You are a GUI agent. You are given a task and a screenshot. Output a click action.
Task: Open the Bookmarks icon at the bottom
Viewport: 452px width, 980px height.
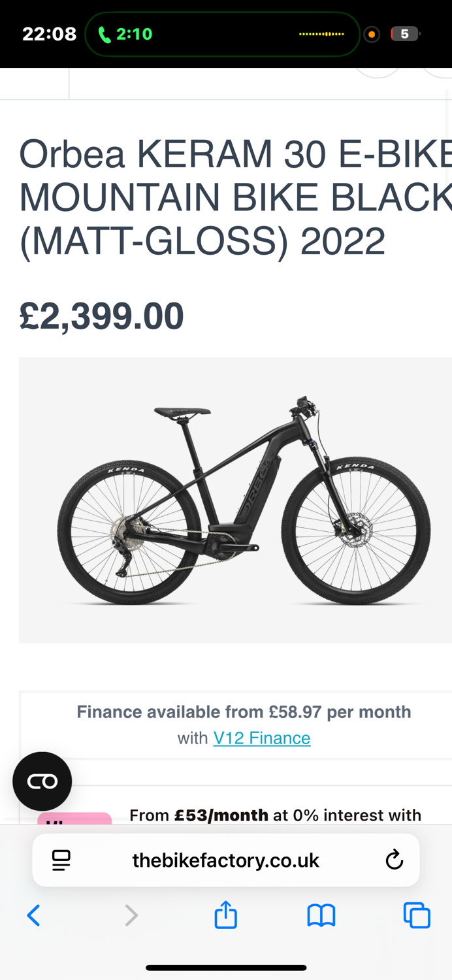(321, 915)
